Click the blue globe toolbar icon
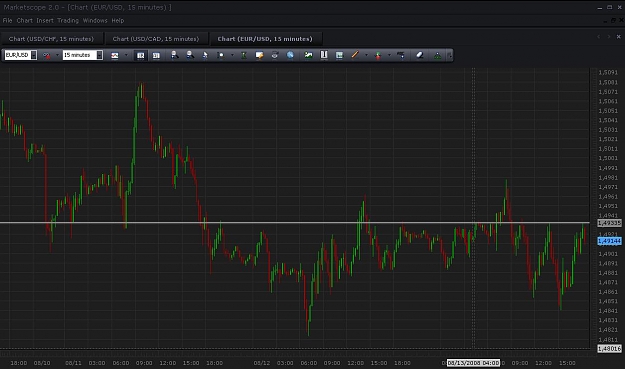The width and height of the screenshot is (625, 369). (x=290, y=55)
